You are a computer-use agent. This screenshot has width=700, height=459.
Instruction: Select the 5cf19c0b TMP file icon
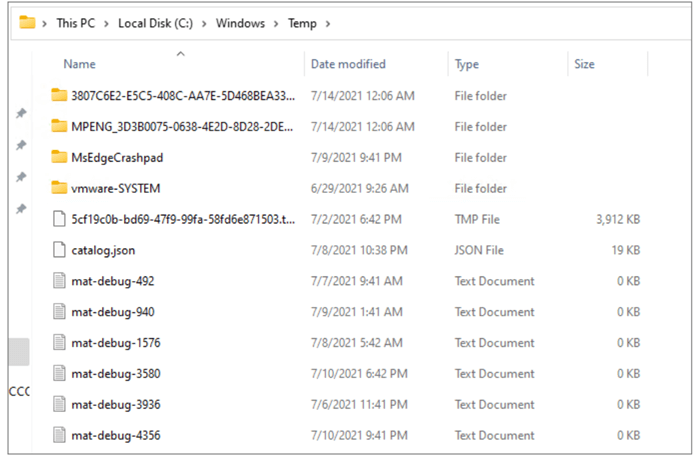(59, 219)
